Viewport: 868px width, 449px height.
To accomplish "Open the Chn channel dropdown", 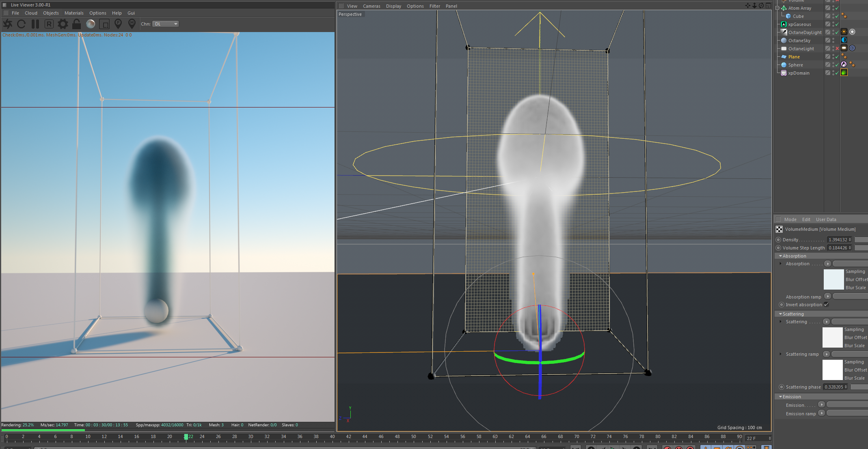I will [x=166, y=24].
